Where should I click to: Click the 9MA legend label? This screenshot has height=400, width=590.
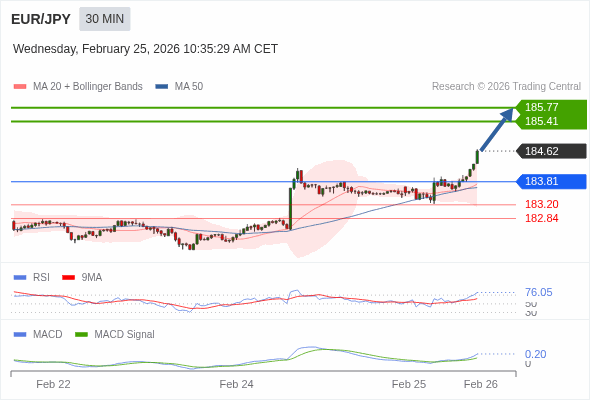coord(92,278)
